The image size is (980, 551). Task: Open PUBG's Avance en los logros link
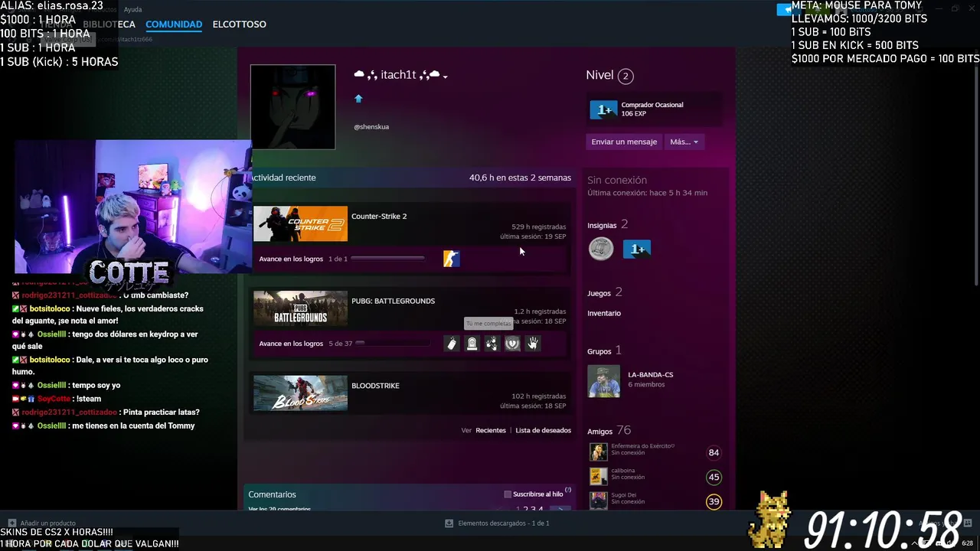[291, 344]
